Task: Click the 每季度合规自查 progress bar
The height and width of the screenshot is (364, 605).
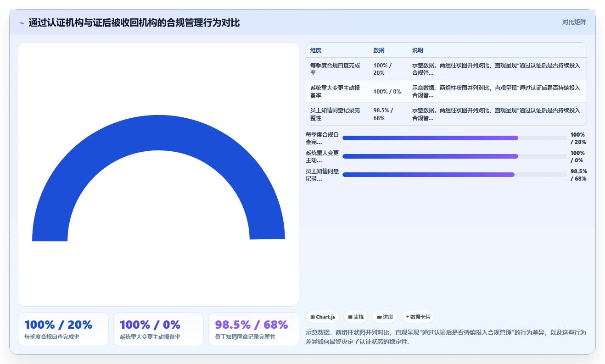Action: tap(454, 138)
